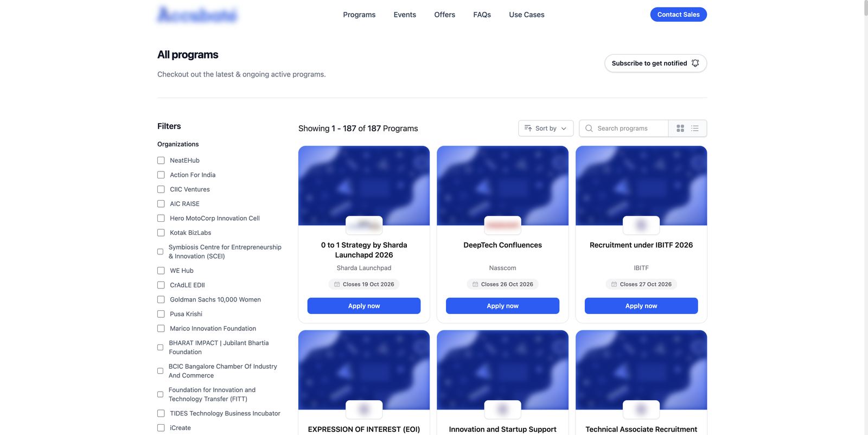This screenshot has width=868, height=435.
Task: Switch to list view icon
Action: click(695, 129)
